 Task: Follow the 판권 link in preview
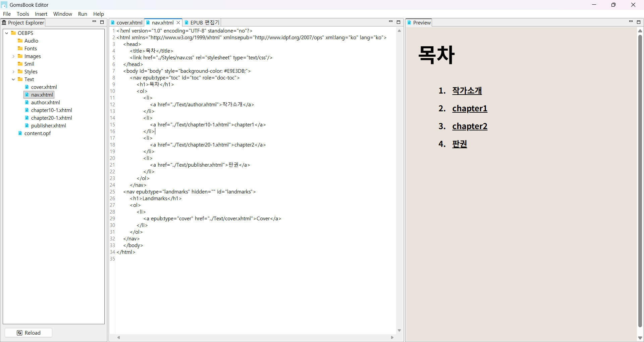[x=460, y=144]
